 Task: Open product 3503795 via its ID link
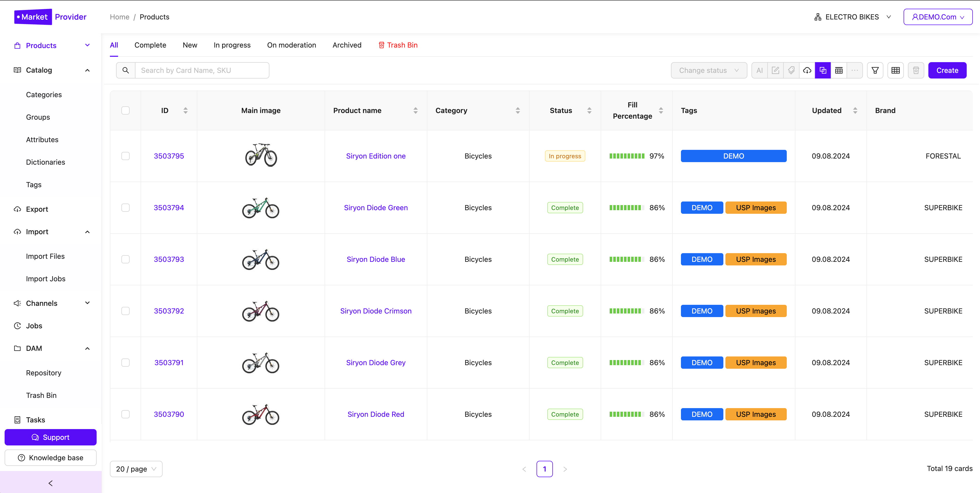[x=168, y=156]
